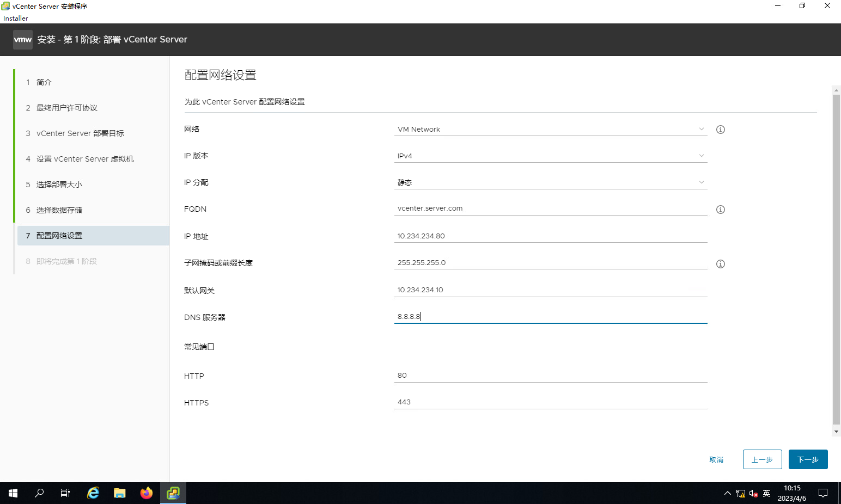The image size is (841, 504).
Task: Click the info icon beside subnet mask field
Action: [720, 264]
